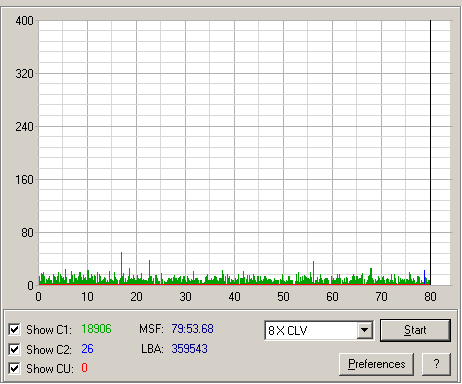
Task: Click the tall green C1 spike near 17 minutes
Action: (x=121, y=268)
